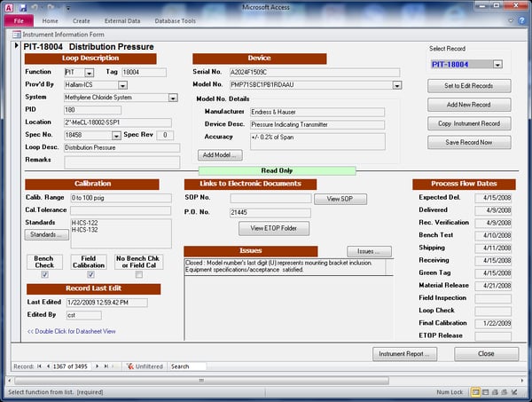The width and height of the screenshot is (532, 402).
Task: Click the Serial No. input field
Action: [x=315, y=72]
